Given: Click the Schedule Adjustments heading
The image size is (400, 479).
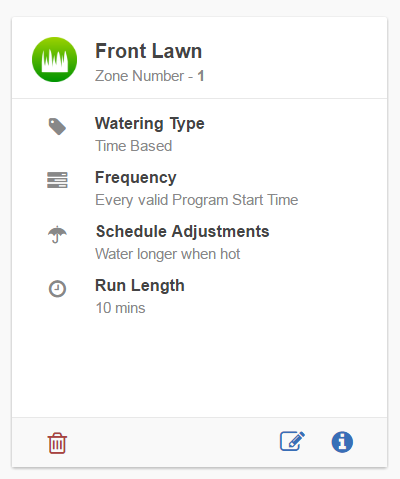Looking at the screenshot, I should 183,231.
